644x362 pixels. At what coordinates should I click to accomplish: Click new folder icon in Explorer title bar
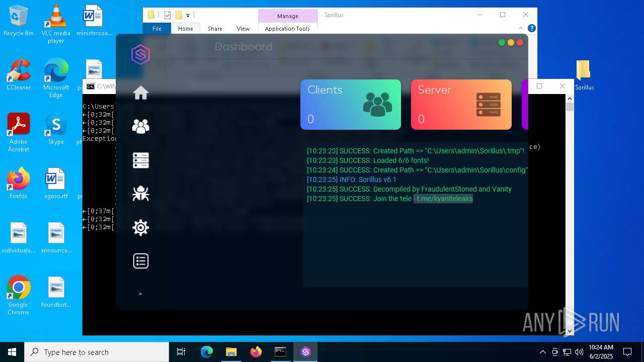[x=179, y=15]
